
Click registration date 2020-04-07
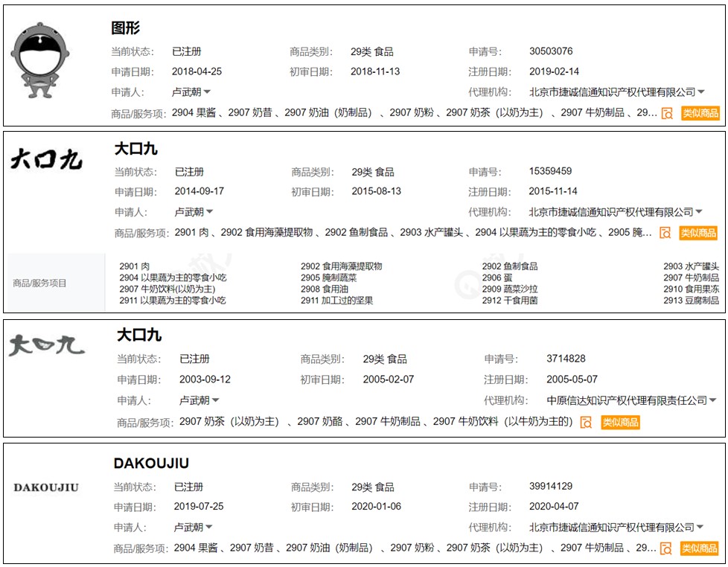tap(554, 506)
